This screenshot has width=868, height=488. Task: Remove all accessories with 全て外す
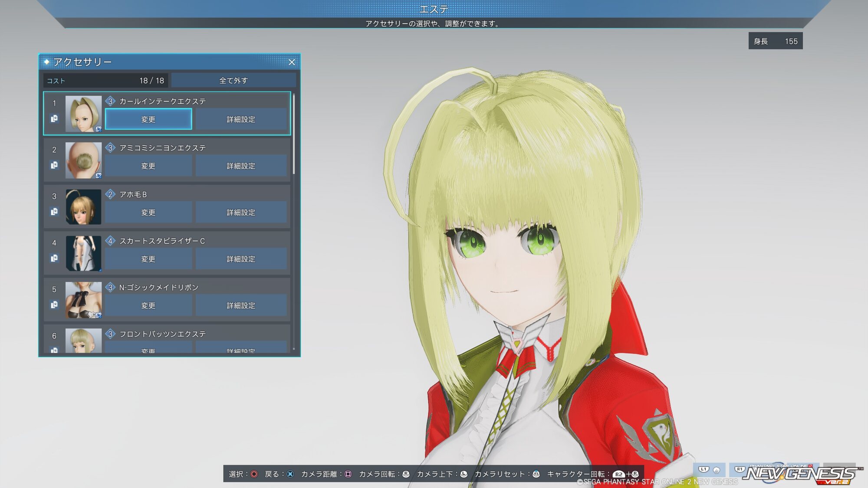pyautogui.click(x=233, y=80)
